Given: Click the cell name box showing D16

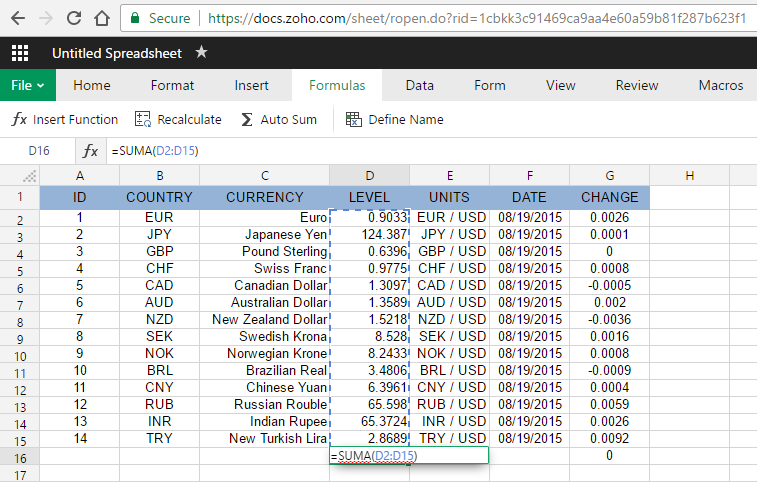Looking at the screenshot, I should [39, 151].
